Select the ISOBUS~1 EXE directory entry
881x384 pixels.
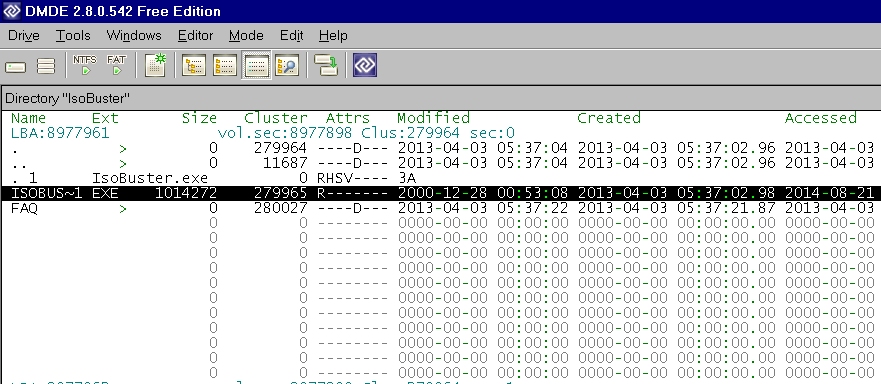pos(441,193)
